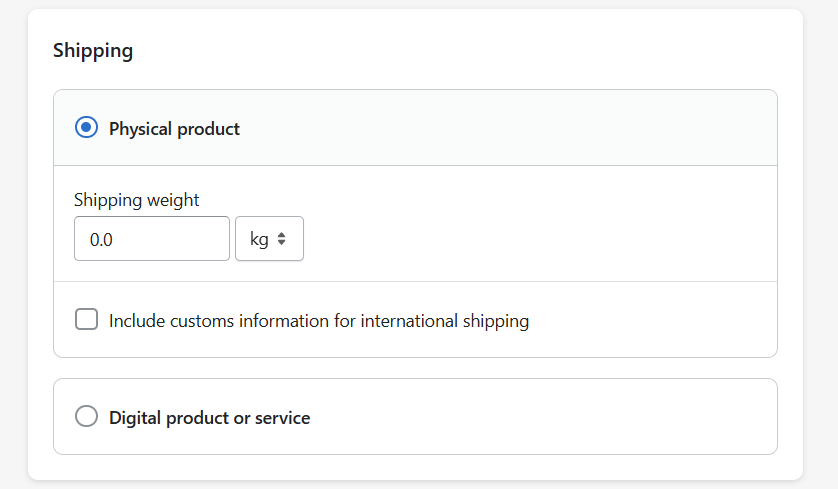Focus the Shipping weight input field

152,239
